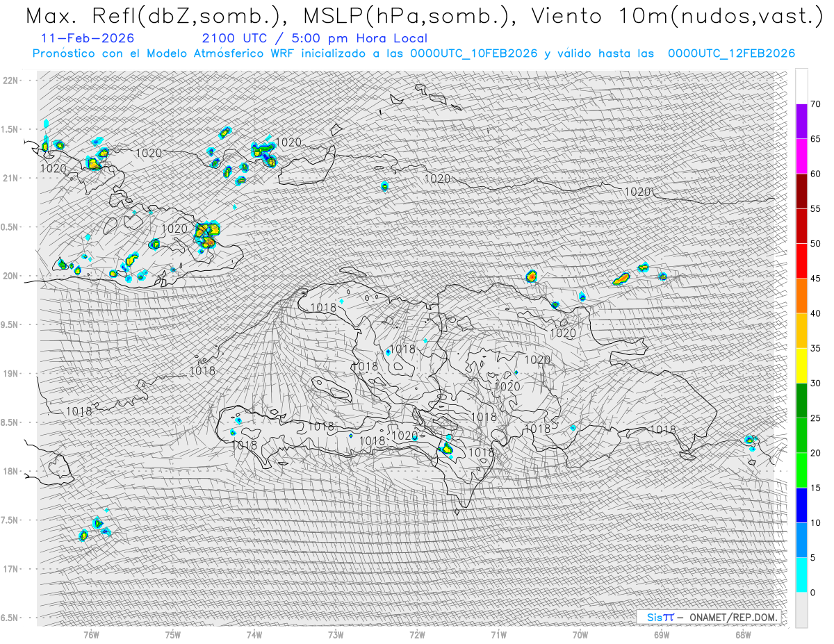The height and width of the screenshot is (644, 834).
Task: Click the light blue 5-10 dBZ swatch
Action: point(801,540)
